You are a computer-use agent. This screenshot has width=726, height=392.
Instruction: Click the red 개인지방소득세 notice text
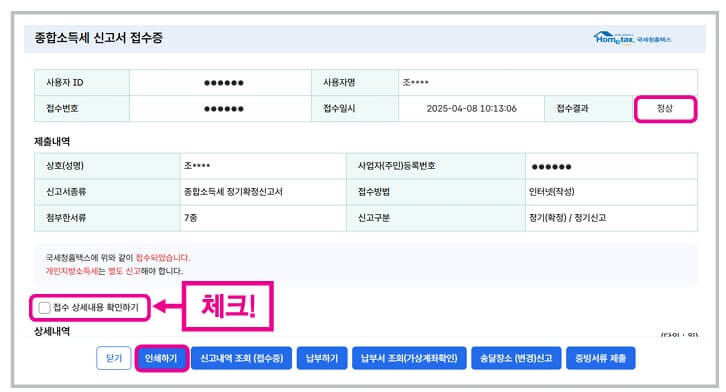click(x=72, y=271)
